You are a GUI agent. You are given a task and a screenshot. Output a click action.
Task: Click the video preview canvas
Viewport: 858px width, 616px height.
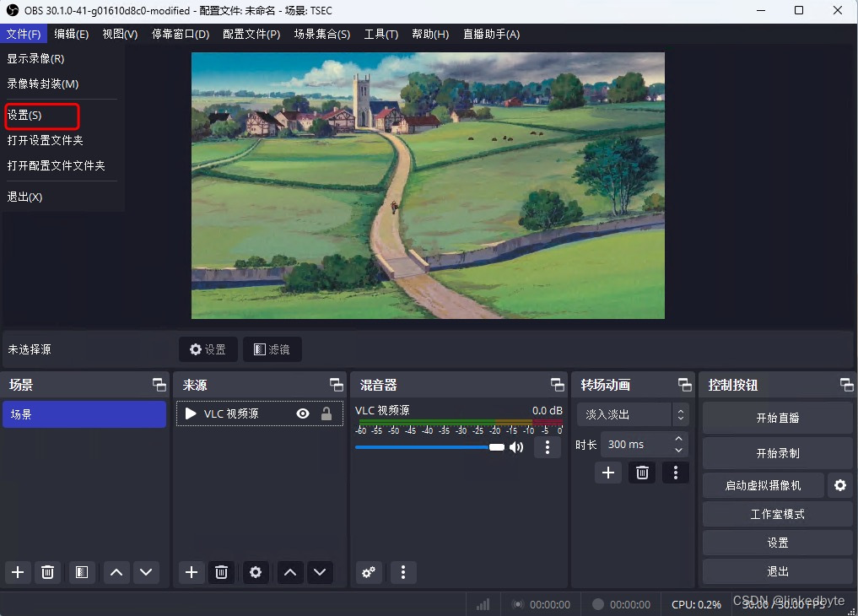pos(428,186)
